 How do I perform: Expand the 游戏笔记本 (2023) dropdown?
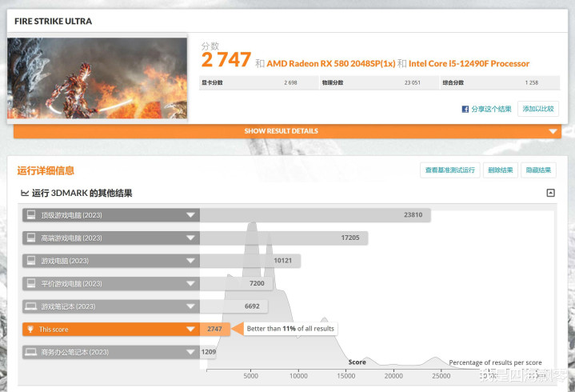[x=190, y=306]
